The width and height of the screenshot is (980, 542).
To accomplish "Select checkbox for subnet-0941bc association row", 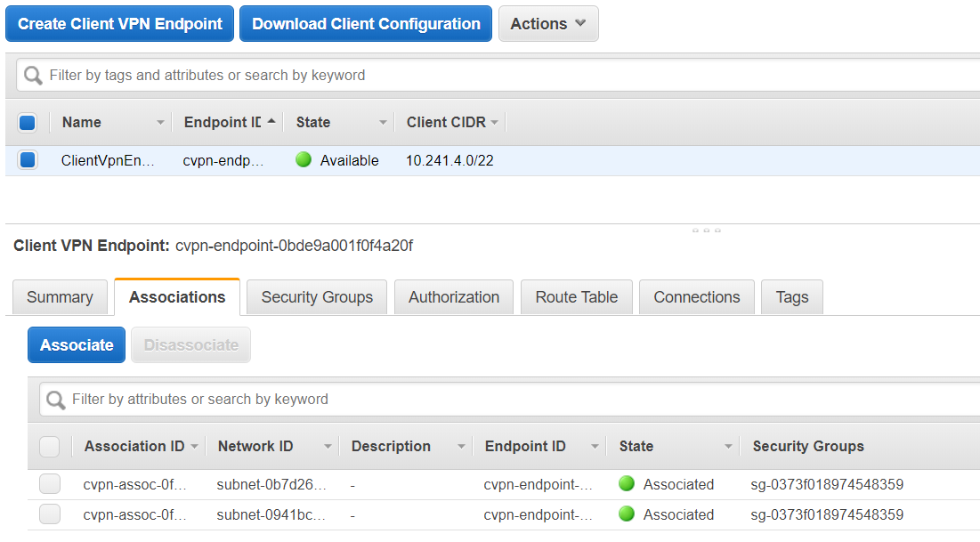I will pos(50,514).
